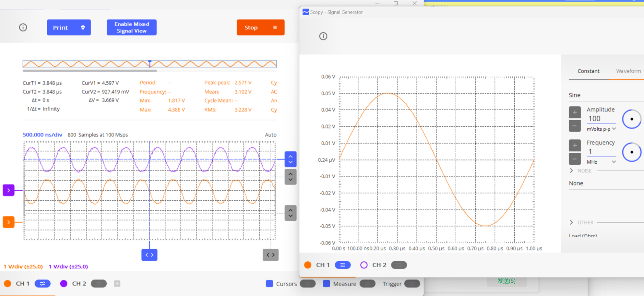644x296 pixels.
Task: Decrease Frequency with minus button
Action: point(575,159)
